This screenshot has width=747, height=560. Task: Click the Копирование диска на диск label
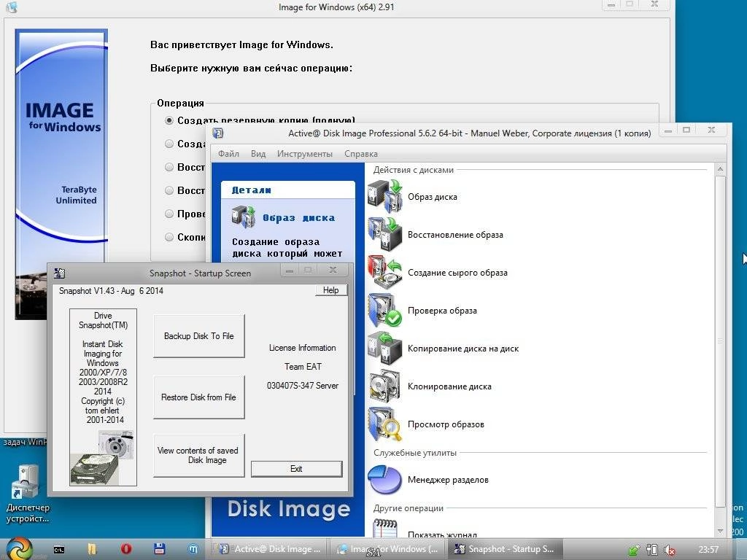[463, 349]
